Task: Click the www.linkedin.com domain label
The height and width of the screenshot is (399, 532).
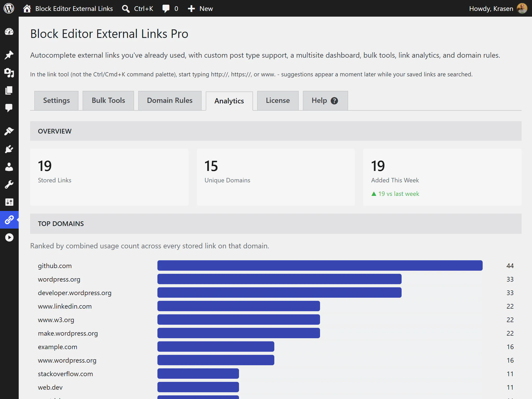Action: (65, 306)
